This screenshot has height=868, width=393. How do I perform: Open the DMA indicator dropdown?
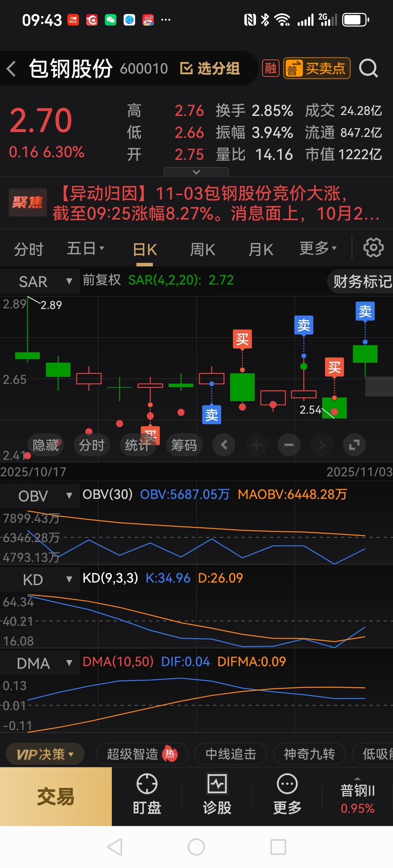point(40,663)
